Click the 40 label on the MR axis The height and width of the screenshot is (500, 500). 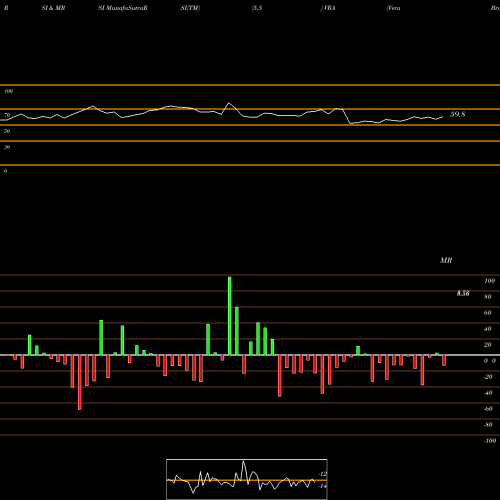[x=488, y=329]
